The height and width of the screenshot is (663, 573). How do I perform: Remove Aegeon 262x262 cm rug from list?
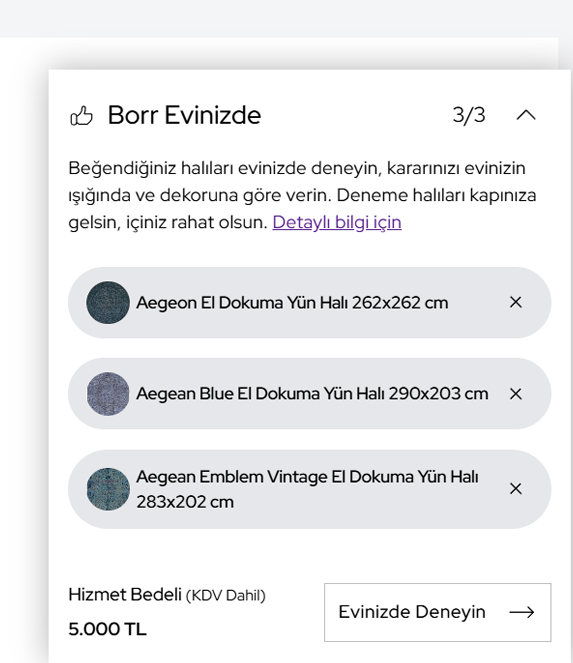click(515, 302)
